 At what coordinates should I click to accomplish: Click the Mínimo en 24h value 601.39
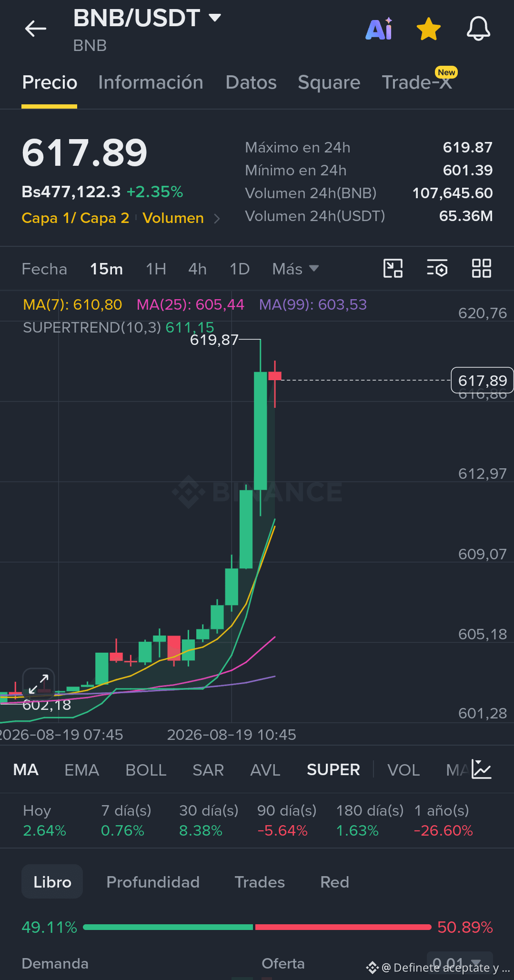[467, 171]
